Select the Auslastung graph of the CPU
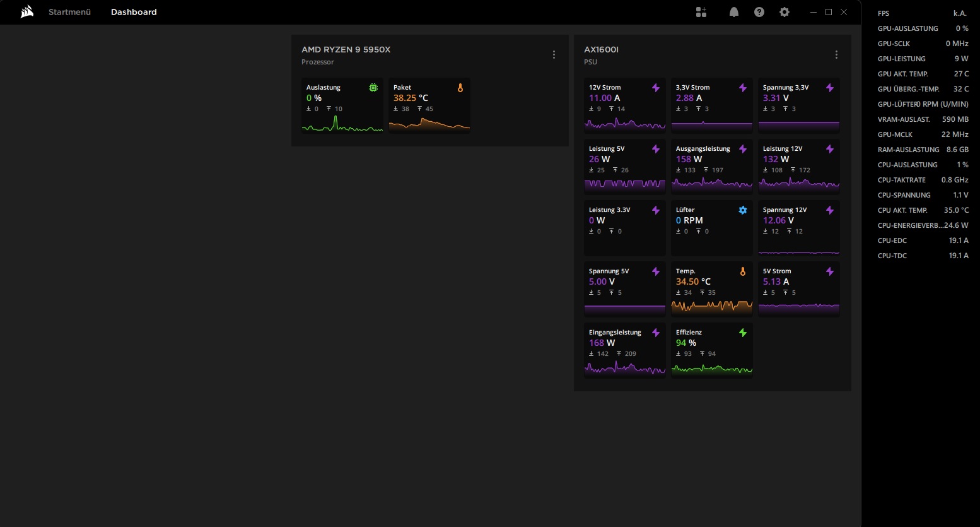 point(342,124)
